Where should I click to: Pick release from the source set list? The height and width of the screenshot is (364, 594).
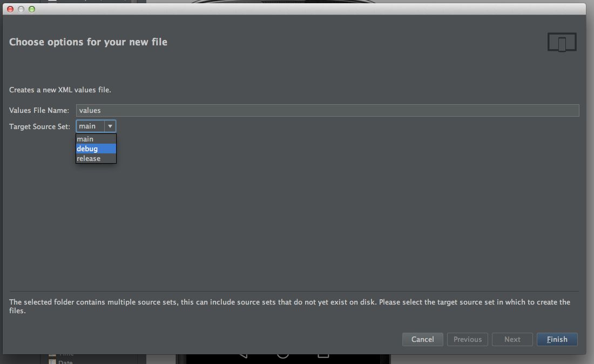click(x=96, y=158)
